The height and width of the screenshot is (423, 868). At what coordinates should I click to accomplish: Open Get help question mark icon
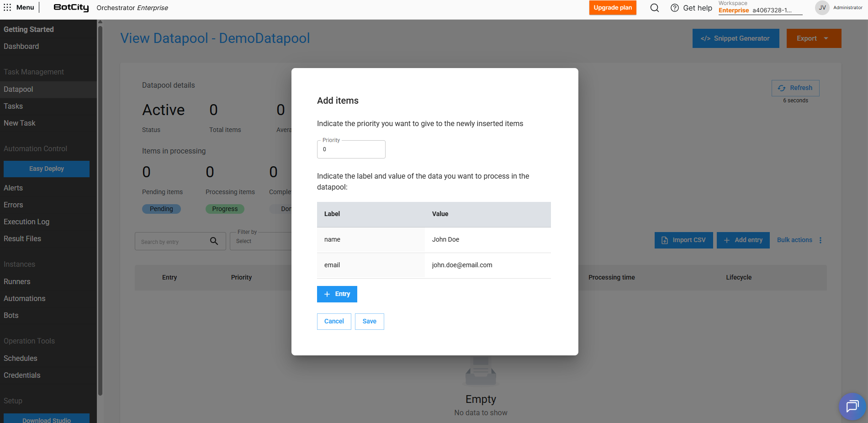click(674, 8)
